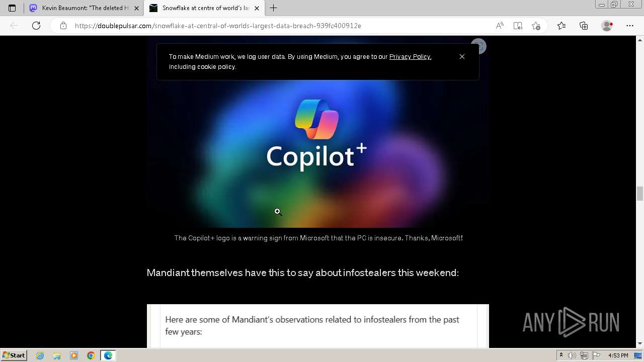Launch Google Chrome from the taskbar

(x=91, y=355)
